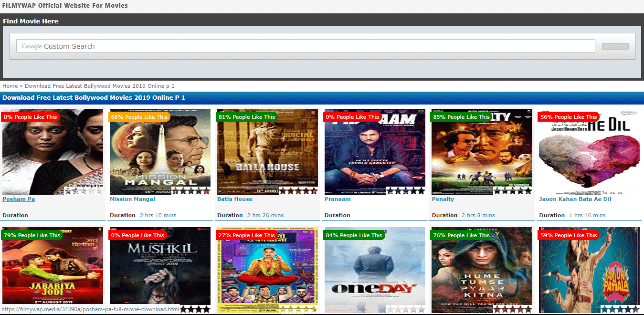Click the "0% People Like This" badge on Pranaam
The image size is (644, 315).
[x=352, y=117]
